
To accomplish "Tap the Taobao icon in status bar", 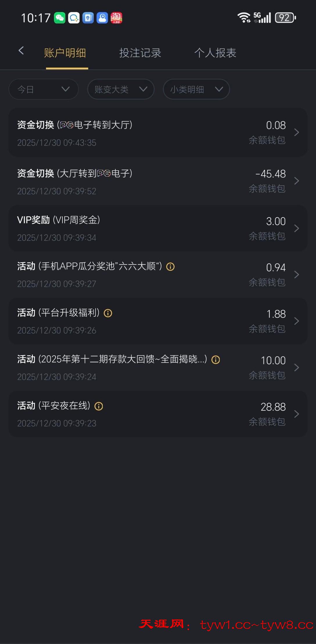I will click(116, 18).
